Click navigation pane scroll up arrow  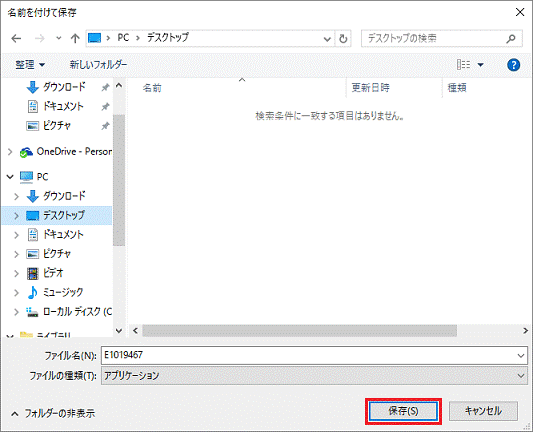119,86
